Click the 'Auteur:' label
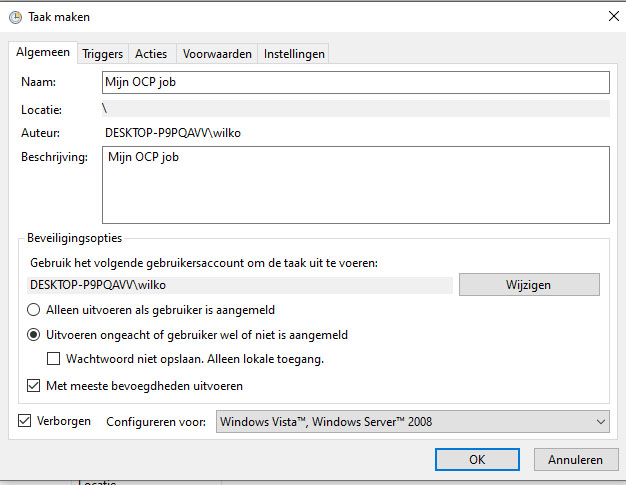 tap(40, 133)
